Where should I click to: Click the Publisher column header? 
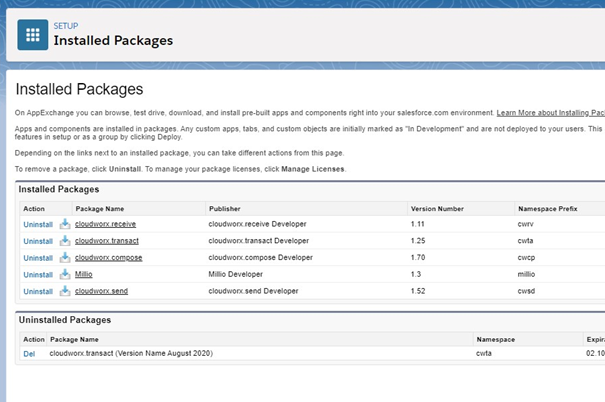point(225,209)
